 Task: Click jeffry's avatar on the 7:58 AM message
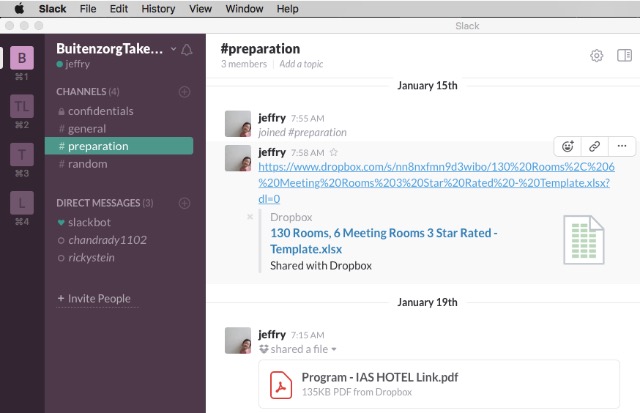[238, 158]
